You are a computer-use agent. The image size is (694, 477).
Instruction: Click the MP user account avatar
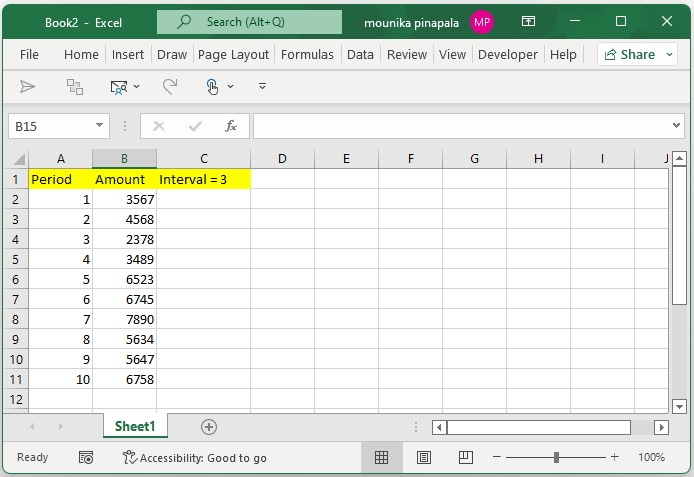(x=482, y=22)
